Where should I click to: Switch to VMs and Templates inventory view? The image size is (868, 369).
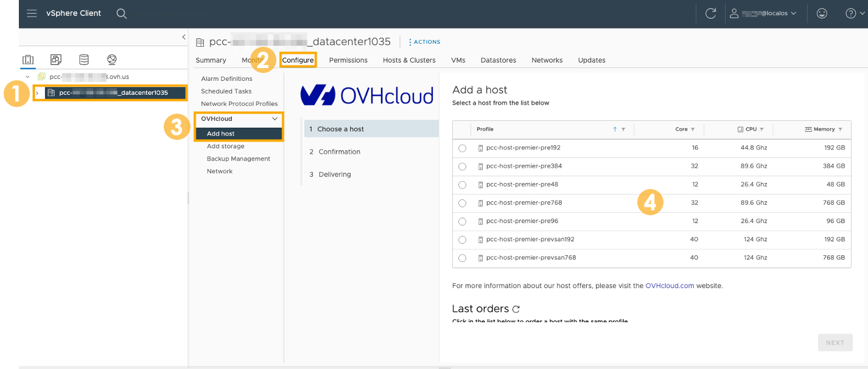click(56, 60)
